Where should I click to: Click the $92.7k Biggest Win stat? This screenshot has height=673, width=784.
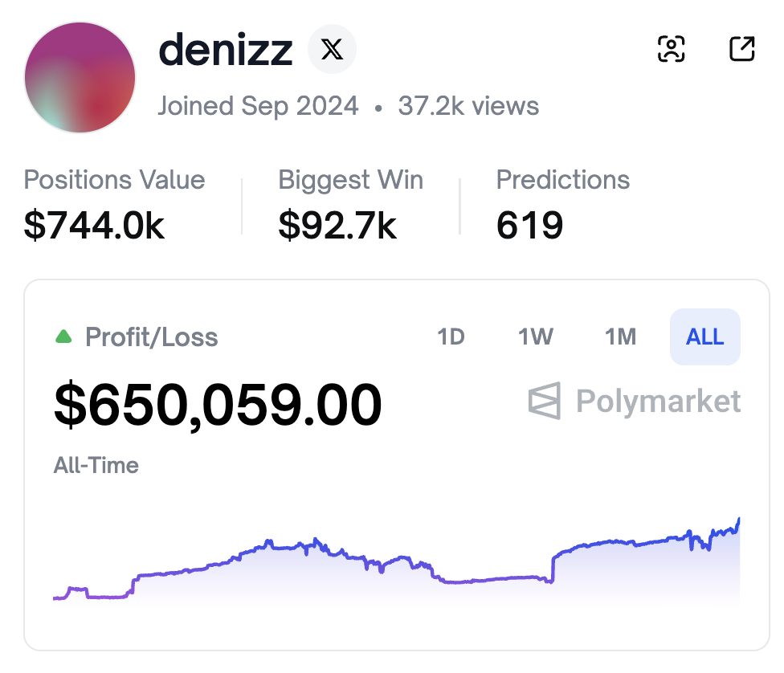point(337,226)
